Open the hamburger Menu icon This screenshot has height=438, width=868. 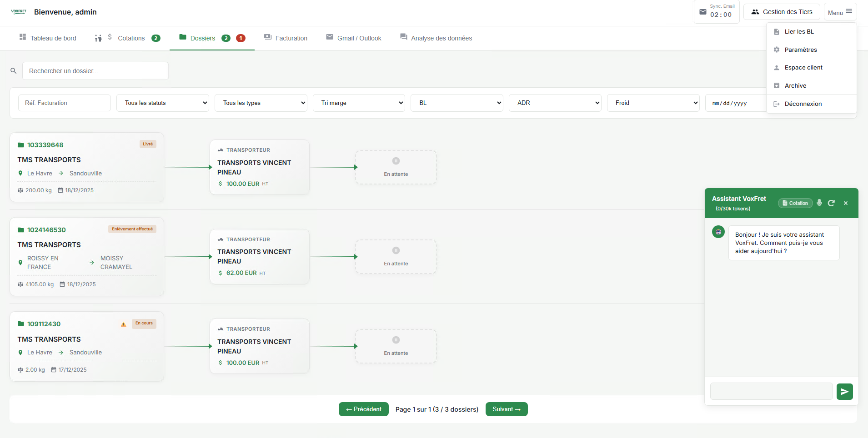pos(848,11)
